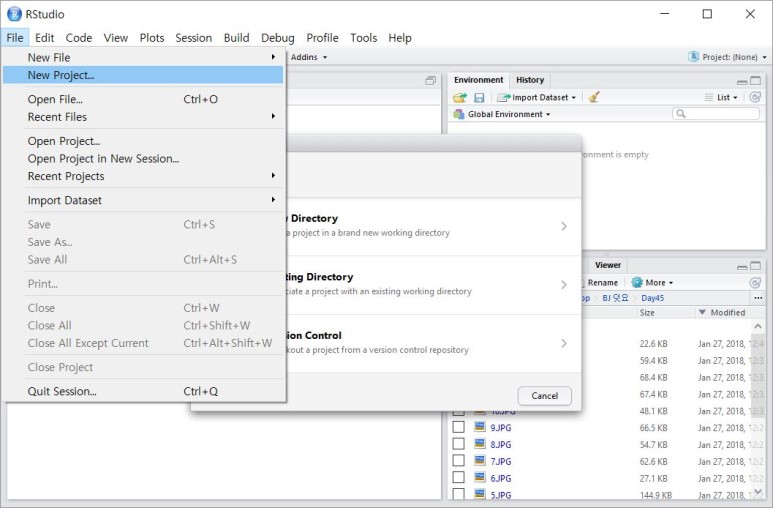The height and width of the screenshot is (508, 773).
Task: Maximize the Environment pane
Action: coord(755,80)
